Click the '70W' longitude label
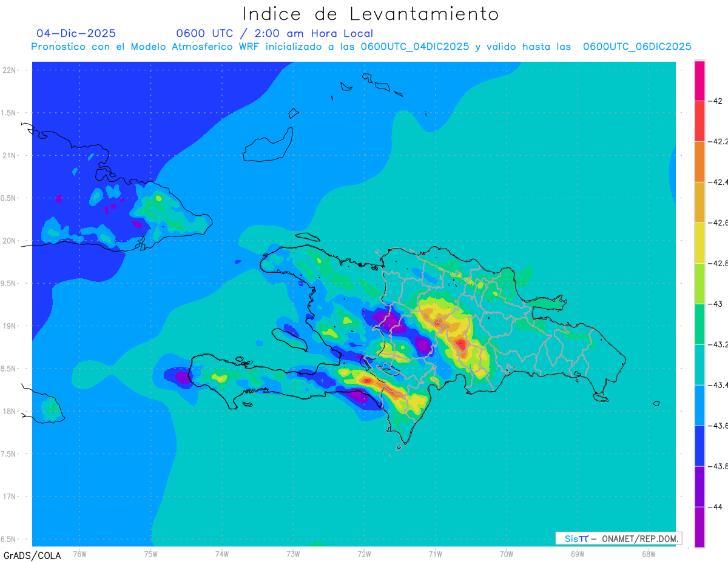 [x=507, y=553]
